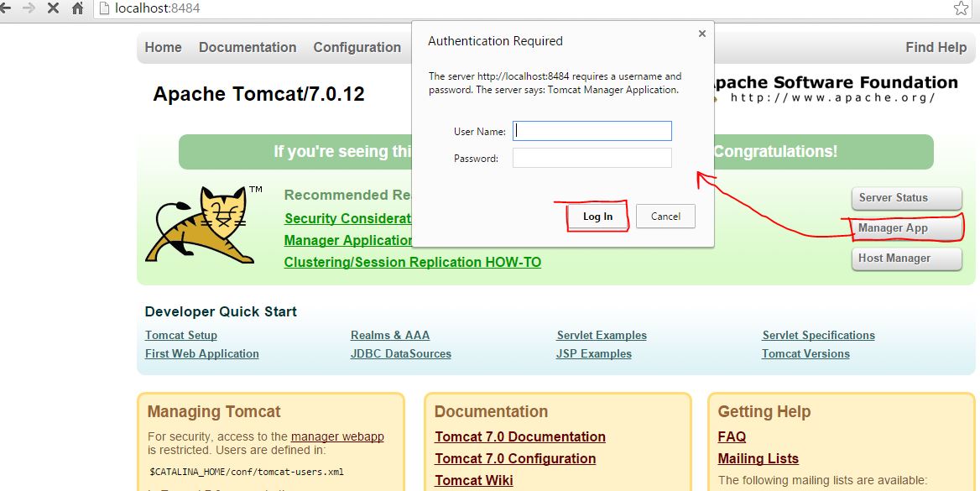Open the JDBC DataSources link
980x491 pixels.
[x=400, y=354]
